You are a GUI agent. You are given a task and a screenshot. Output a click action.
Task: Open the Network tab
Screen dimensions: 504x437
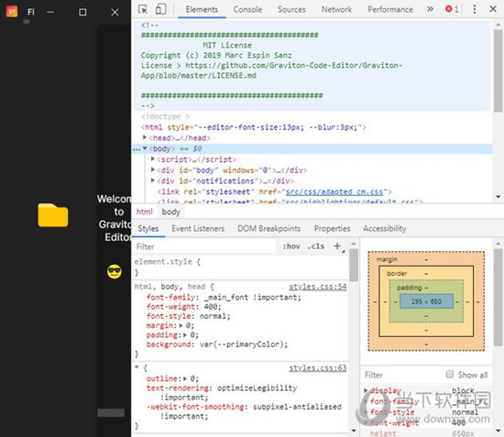[336, 9]
